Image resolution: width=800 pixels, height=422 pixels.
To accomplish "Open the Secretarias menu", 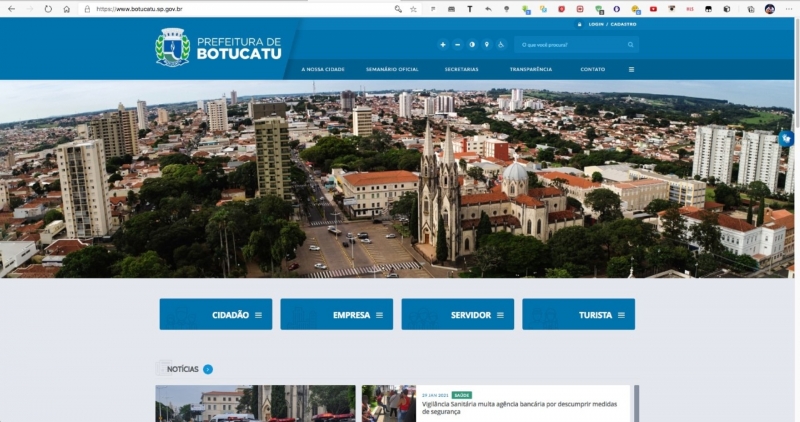I will (462, 69).
